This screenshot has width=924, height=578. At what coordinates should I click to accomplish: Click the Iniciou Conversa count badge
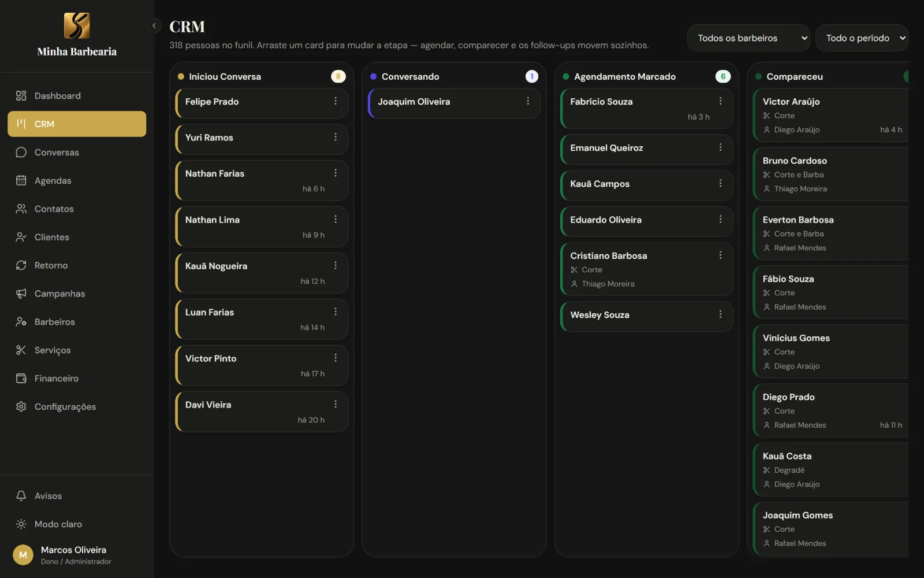(338, 76)
